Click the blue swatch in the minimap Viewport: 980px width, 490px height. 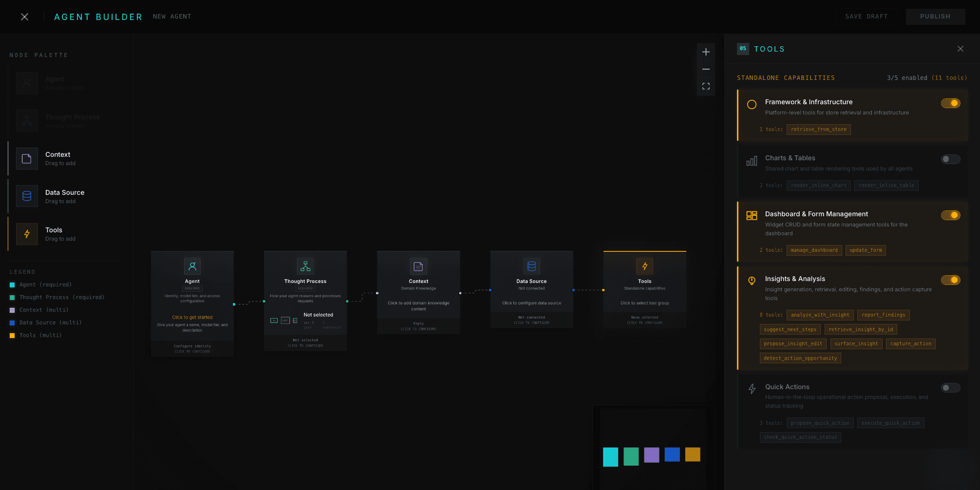point(672,454)
